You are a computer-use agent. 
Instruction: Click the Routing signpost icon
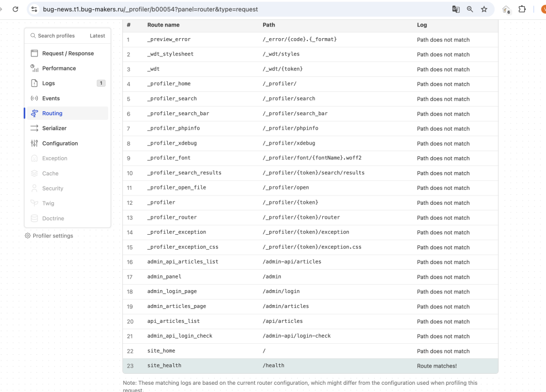34,113
